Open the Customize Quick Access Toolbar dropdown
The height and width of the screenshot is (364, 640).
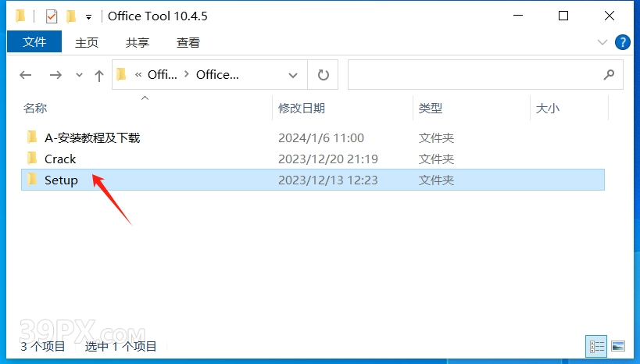pos(88,17)
